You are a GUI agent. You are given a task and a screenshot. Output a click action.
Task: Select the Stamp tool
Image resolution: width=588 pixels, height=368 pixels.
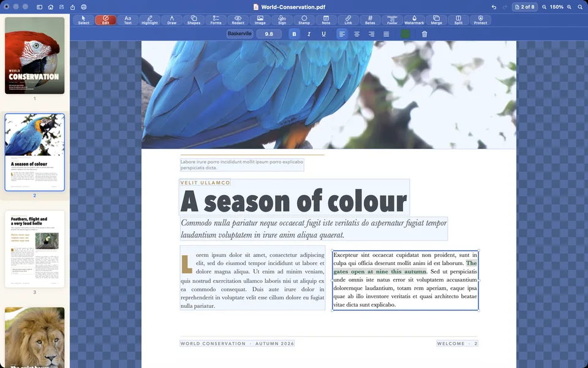click(304, 20)
